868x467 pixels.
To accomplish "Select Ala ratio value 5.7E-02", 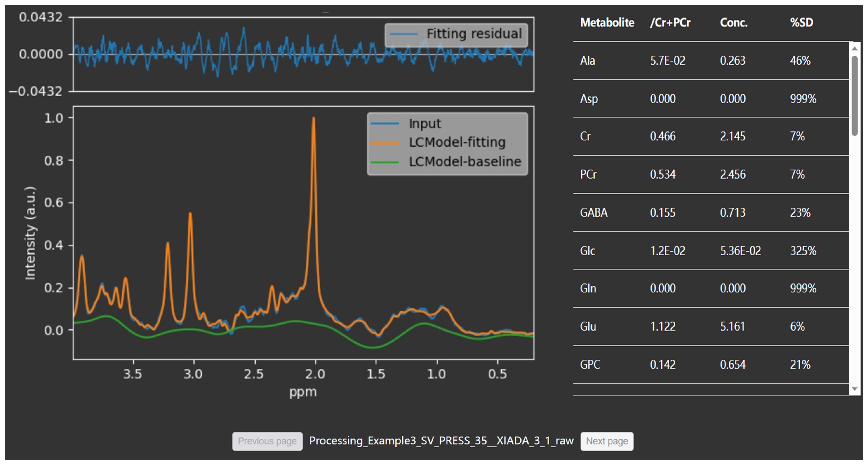I will click(x=668, y=61).
